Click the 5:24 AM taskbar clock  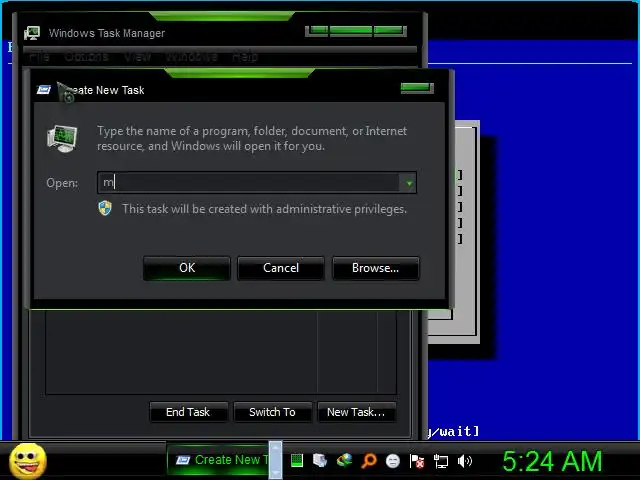tap(552, 461)
